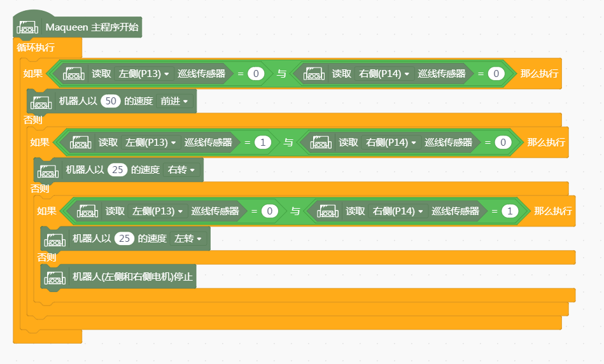Image resolution: width=604 pixels, height=364 pixels.
Task: Click the 与 operator in the middle 如果
Action: click(x=288, y=143)
